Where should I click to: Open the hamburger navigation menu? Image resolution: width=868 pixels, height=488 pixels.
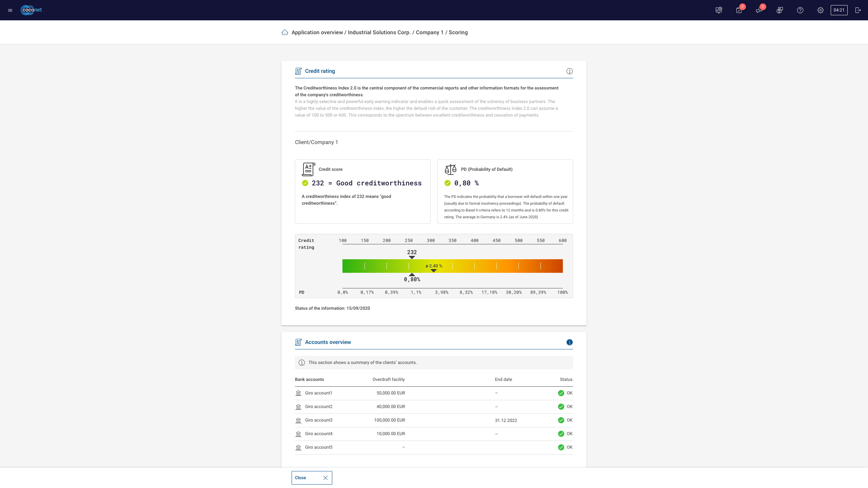click(x=10, y=10)
